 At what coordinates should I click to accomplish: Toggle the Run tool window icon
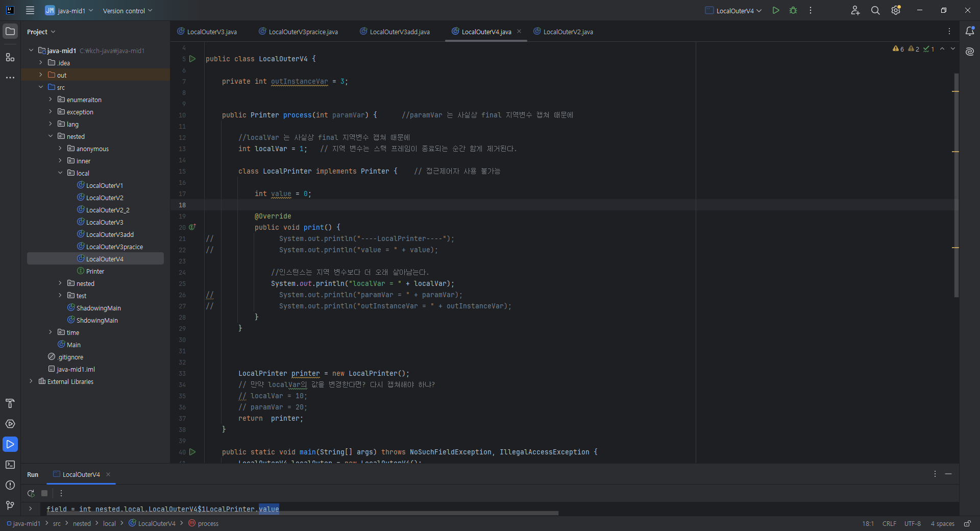pyautogui.click(x=10, y=444)
